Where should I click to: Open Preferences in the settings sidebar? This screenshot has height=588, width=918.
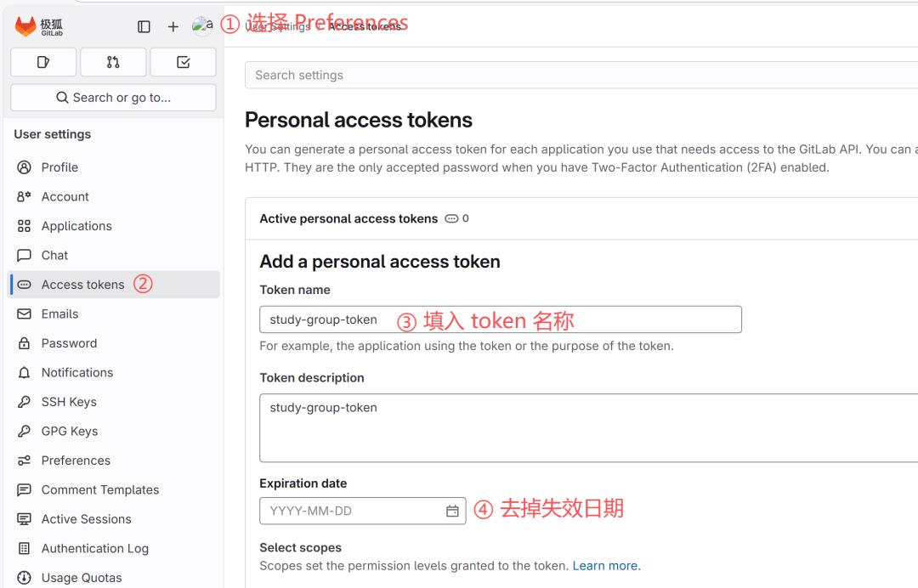(x=76, y=460)
